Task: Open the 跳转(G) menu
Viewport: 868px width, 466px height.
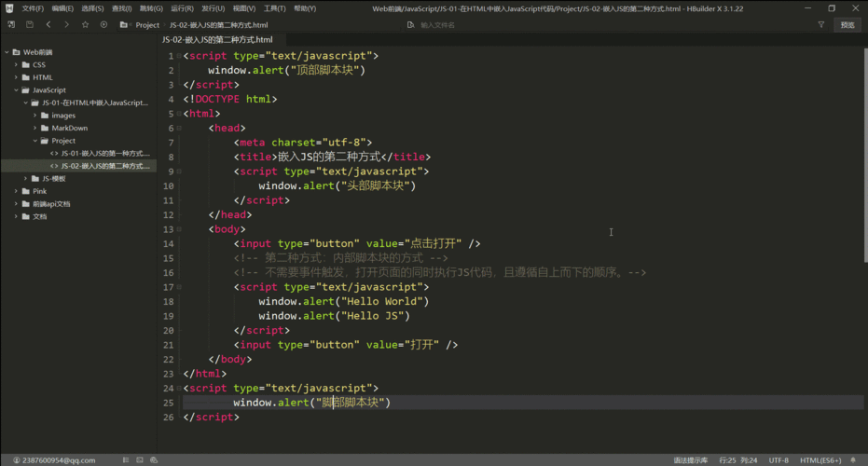Action: [x=151, y=8]
